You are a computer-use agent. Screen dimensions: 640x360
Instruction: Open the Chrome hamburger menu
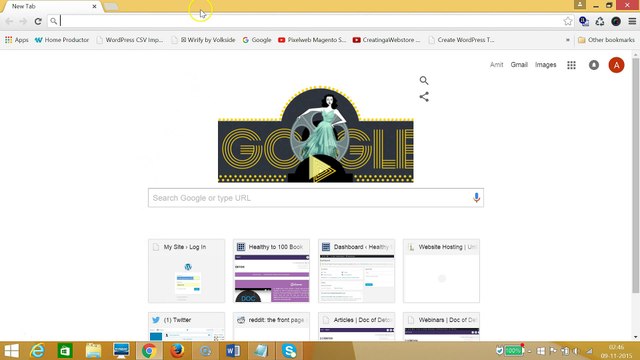click(x=632, y=21)
